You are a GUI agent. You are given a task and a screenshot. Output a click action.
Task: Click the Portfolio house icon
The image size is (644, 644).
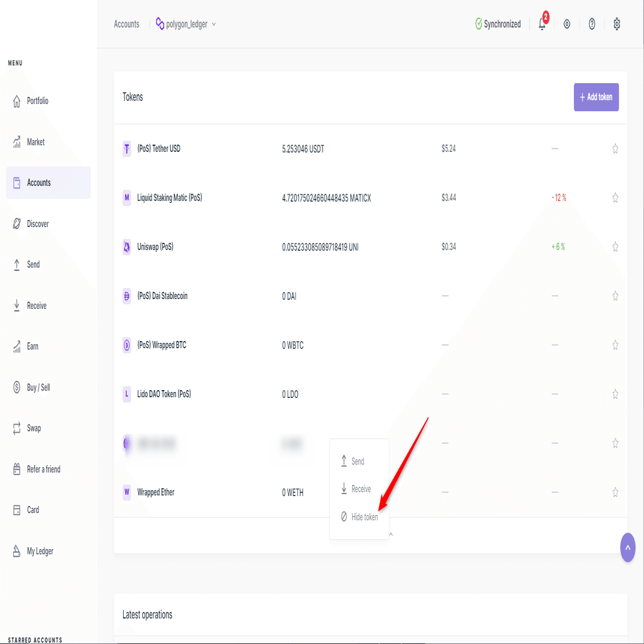(16, 101)
